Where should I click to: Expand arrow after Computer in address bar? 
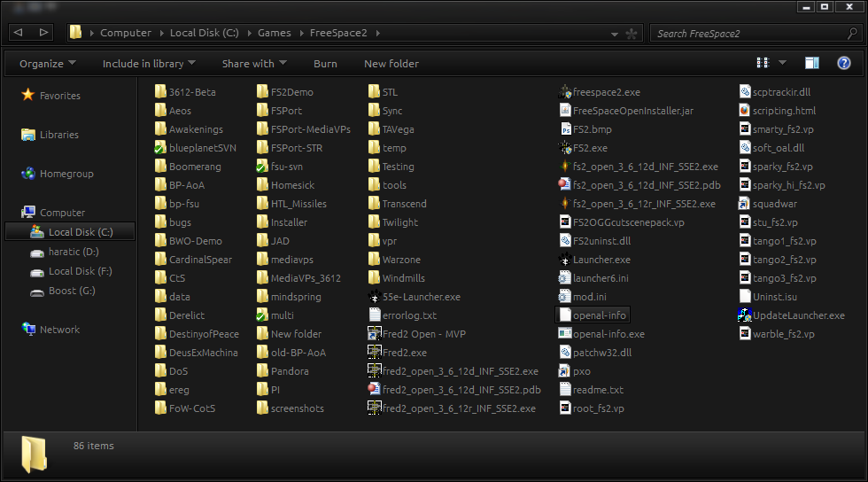[x=161, y=34]
